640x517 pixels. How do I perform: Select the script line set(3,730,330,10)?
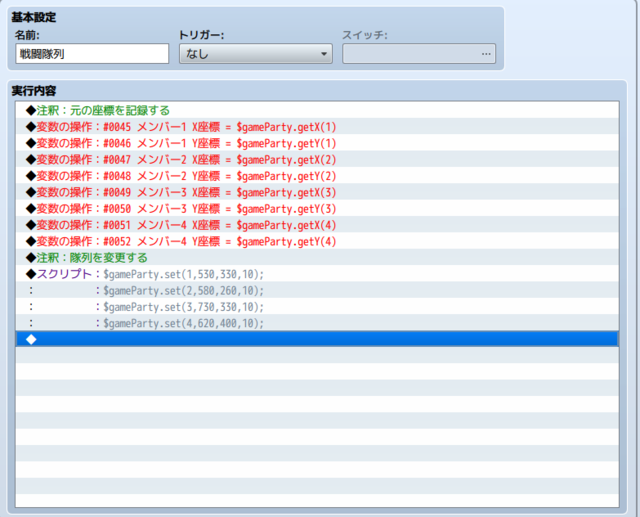coord(317,306)
